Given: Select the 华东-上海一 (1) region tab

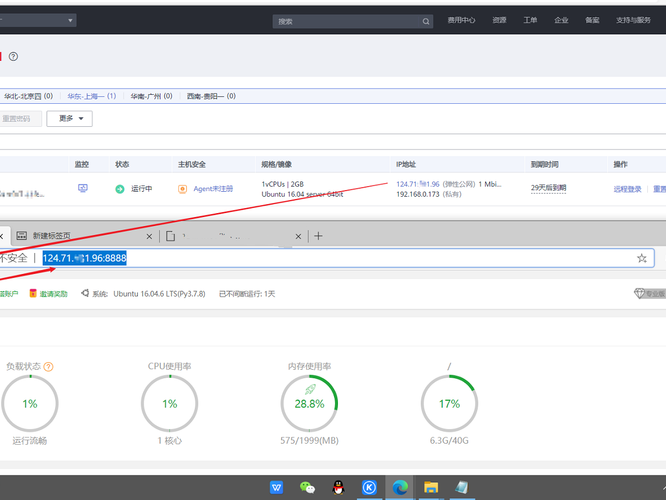Looking at the screenshot, I should [92, 96].
